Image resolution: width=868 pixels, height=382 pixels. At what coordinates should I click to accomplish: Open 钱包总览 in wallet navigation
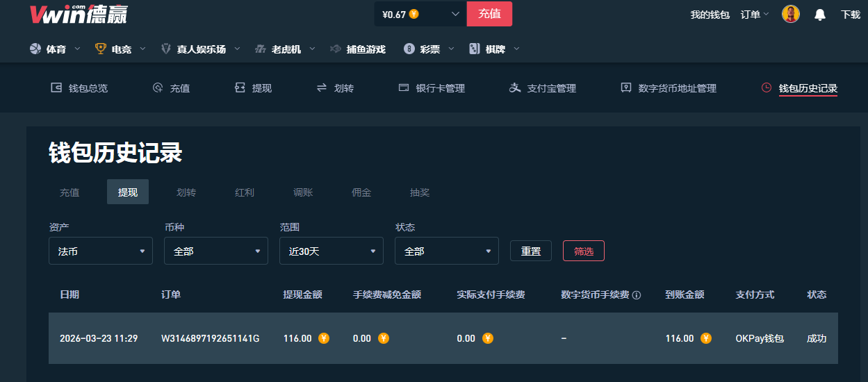click(79, 88)
